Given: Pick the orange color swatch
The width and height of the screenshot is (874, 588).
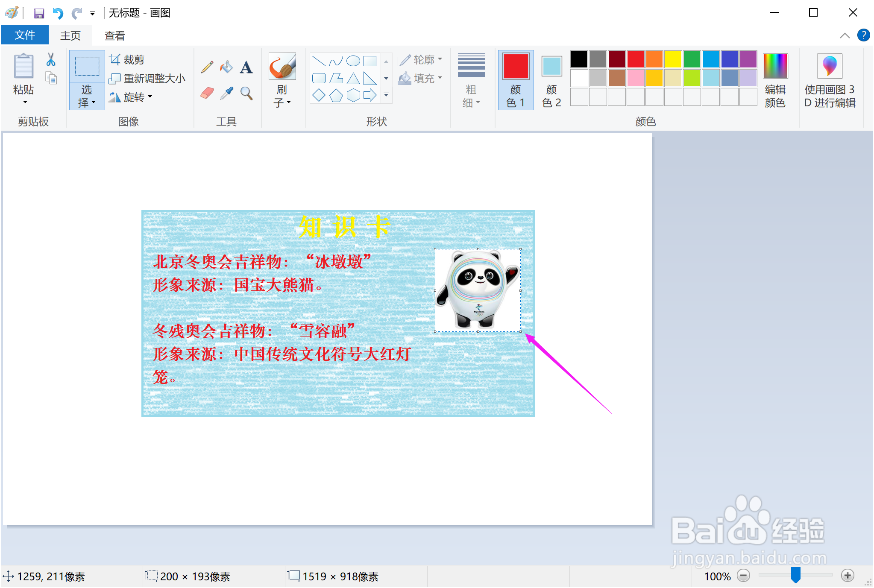Looking at the screenshot, I should 654,59.
